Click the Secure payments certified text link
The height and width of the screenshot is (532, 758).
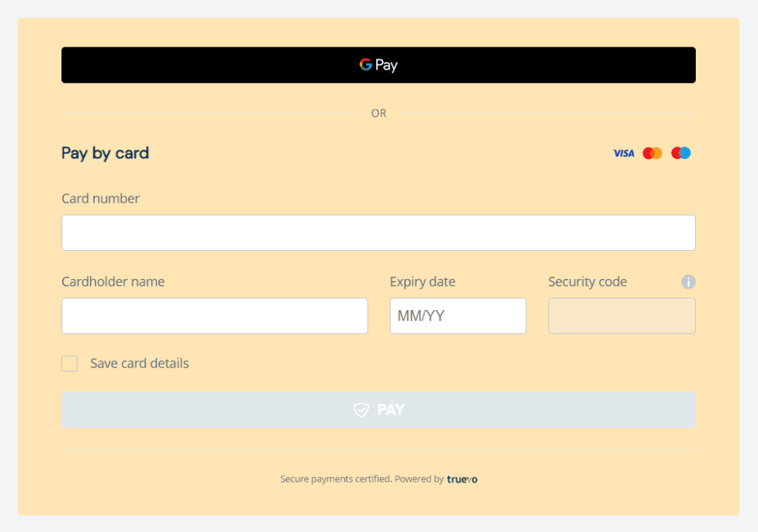click(335, 479)
